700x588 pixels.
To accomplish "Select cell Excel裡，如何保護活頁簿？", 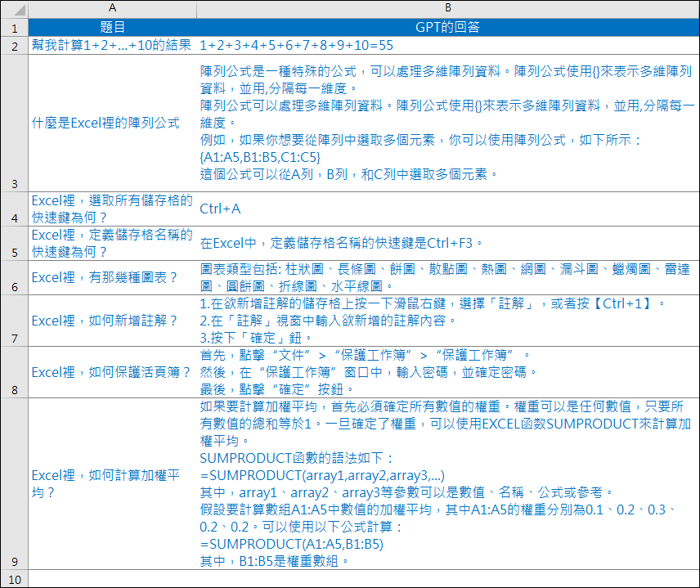I will [x=113, y=372].
